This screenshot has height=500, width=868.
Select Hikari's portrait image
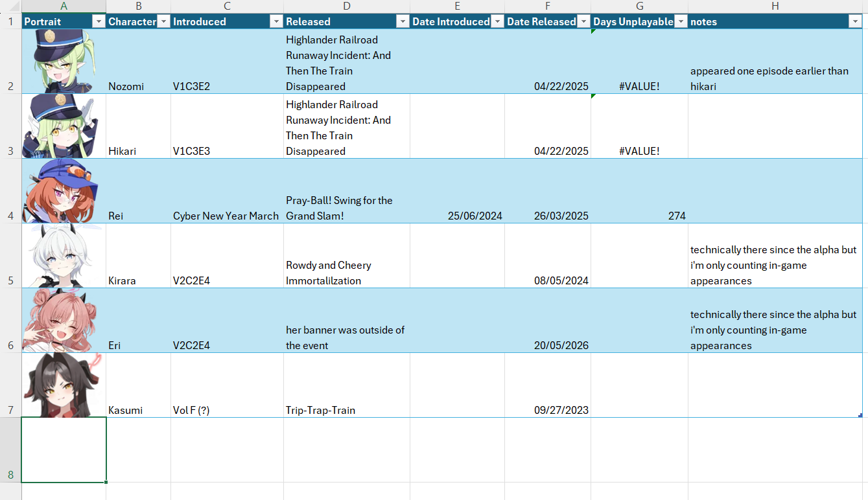tap(60, 126)
